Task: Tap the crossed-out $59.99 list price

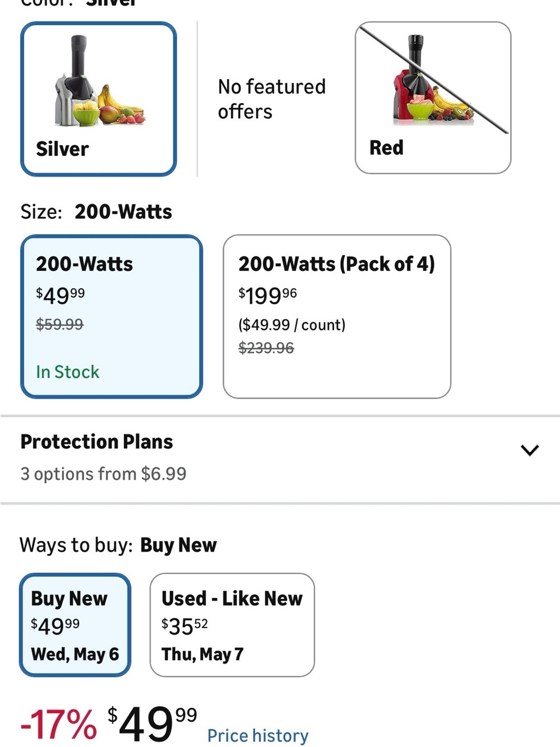Action: (59, 324)
